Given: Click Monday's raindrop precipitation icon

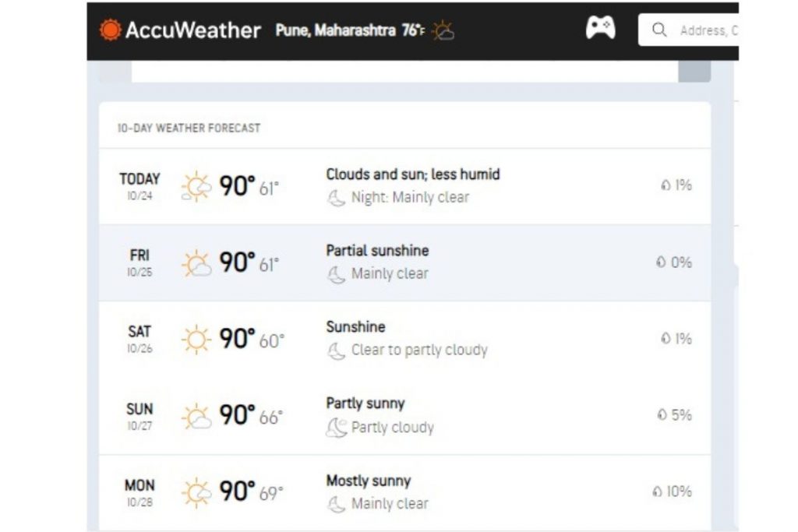Looking at the screenshot, I should [657, 492].
